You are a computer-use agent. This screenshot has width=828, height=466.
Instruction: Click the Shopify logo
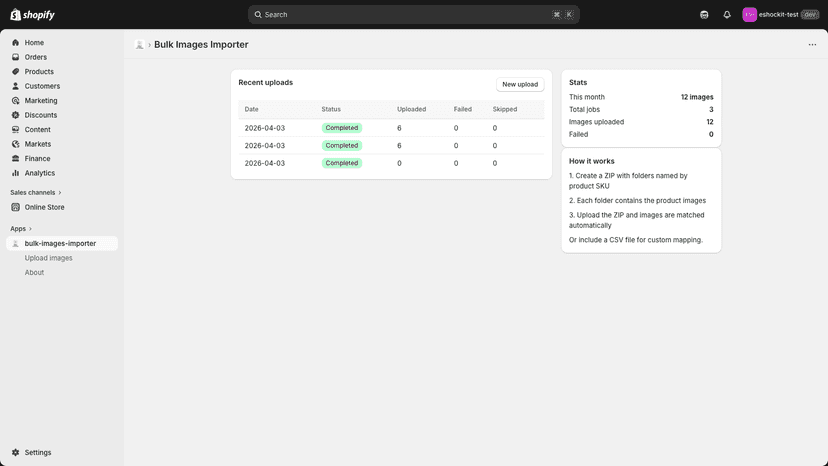32,14
